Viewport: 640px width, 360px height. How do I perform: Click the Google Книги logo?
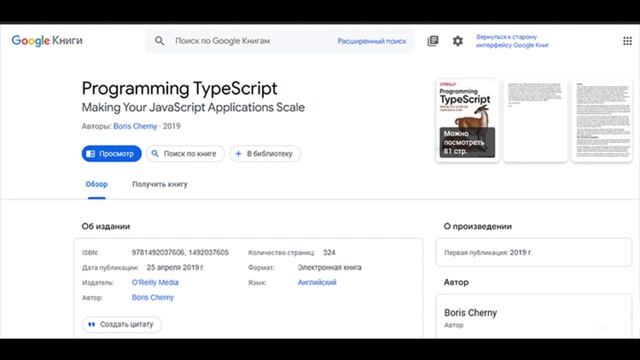pyautogui.click(x=47, y=41)
